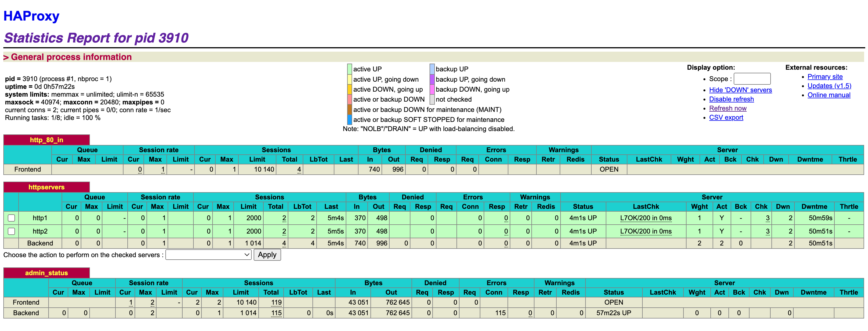
Task: Click the http2 server name cell
Action: 40,231
